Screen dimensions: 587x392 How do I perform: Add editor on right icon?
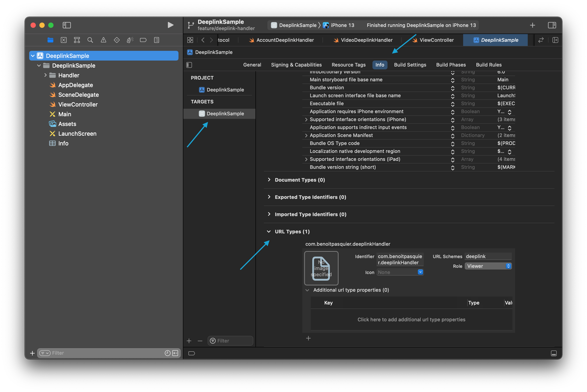tap(555, 40)
